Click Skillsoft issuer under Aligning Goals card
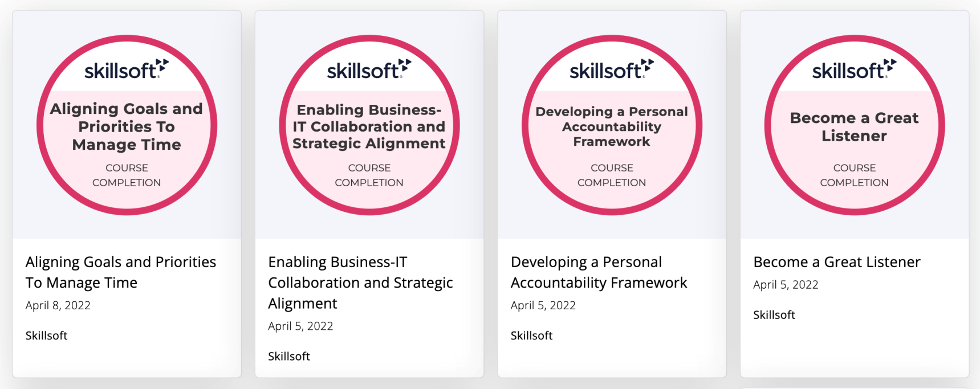Image resolution: width=980 pixels, height=389 pixels. coord(46,335)
